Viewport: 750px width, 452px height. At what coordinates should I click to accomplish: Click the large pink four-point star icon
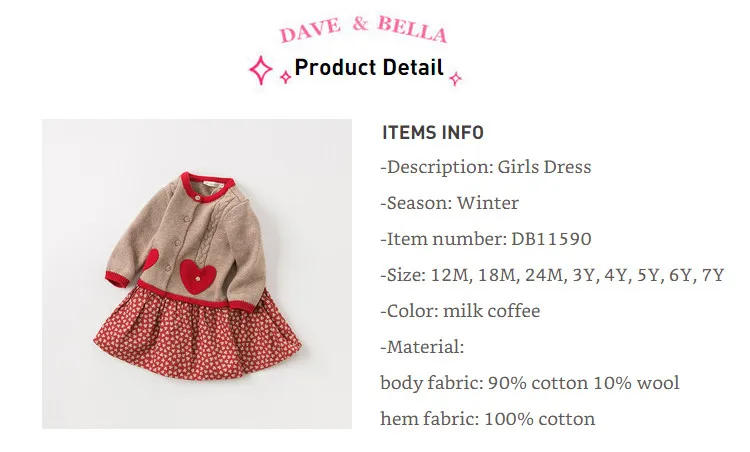tap(261, 70)
